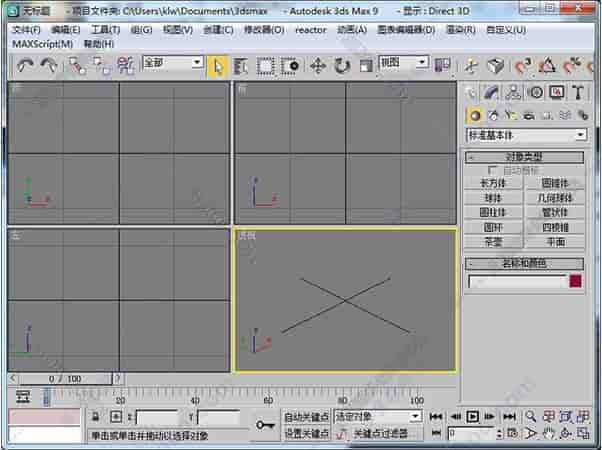This screenshot has width=602, height=450.
Task: Click the Undo arrow in the main toolbar
Action: (26, 65)
